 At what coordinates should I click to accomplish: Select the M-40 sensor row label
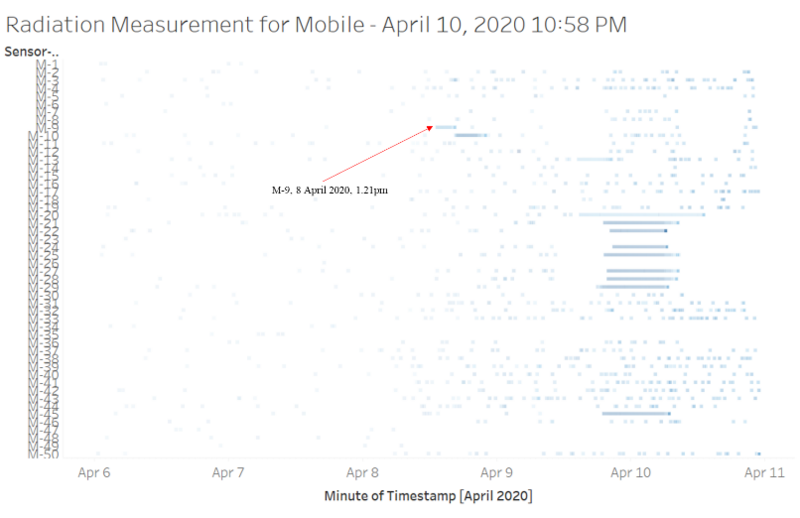[43, 375]
